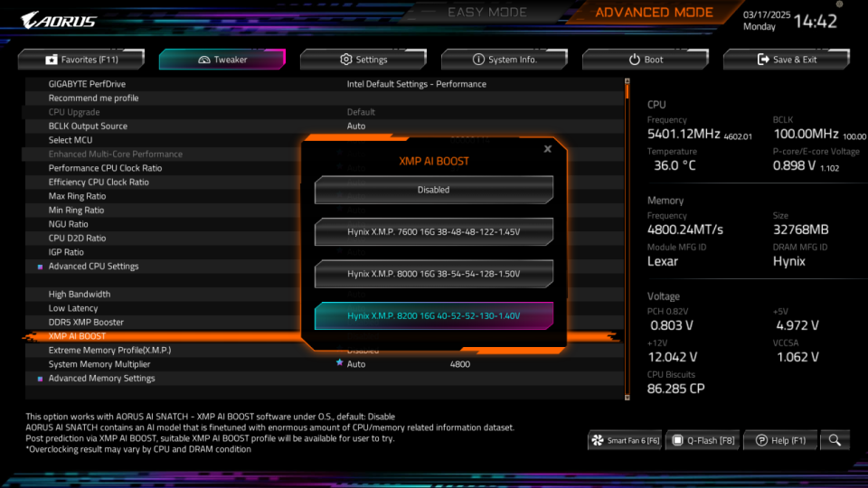The image size is (868, 488).
Task: Select System Memory Multiplier row
Action: [325, 364]
